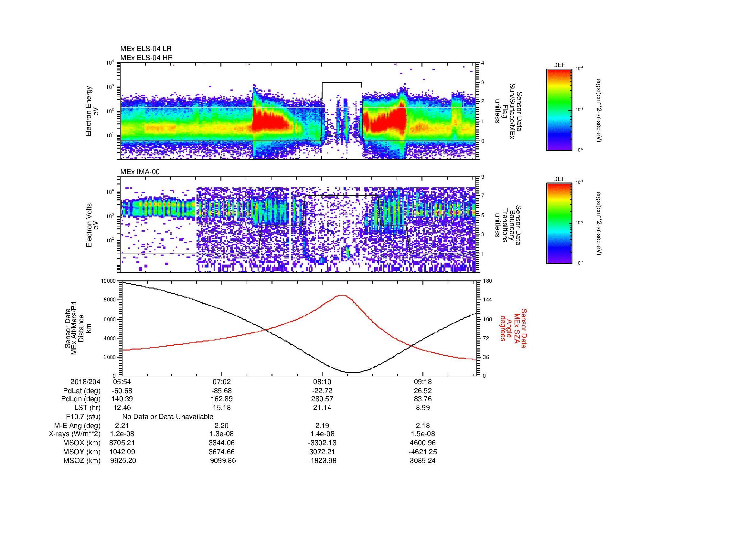Viewport: 756px width, 534px height.
Task: Click the 'PdLat (deg)' row label
Action: (82, 391)
